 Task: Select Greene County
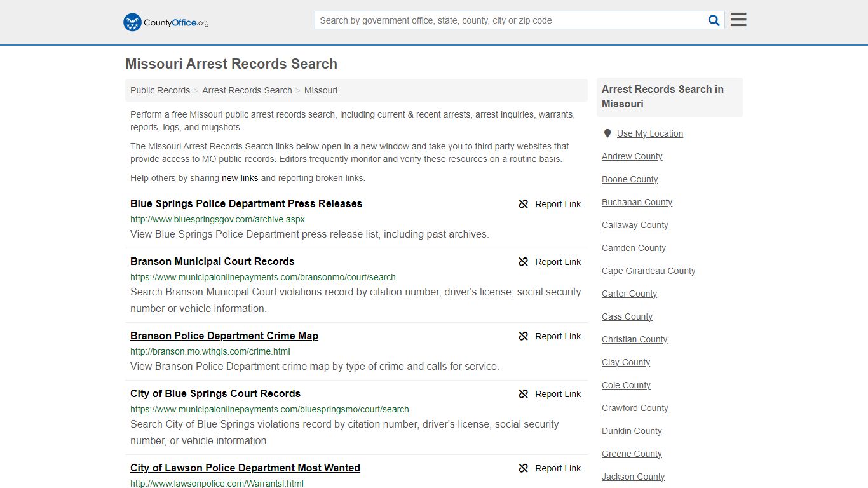(x=632, y=454)
